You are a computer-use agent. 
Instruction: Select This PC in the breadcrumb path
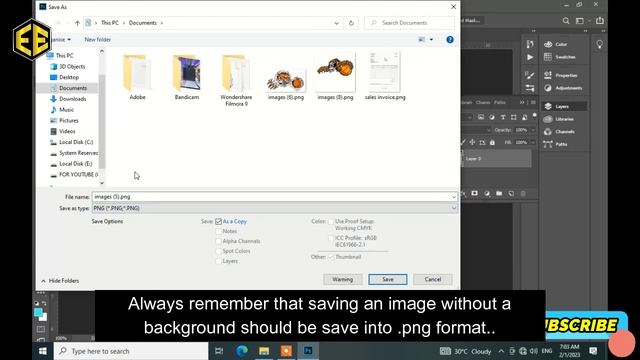pyautogui.click(x=110, y=23)
